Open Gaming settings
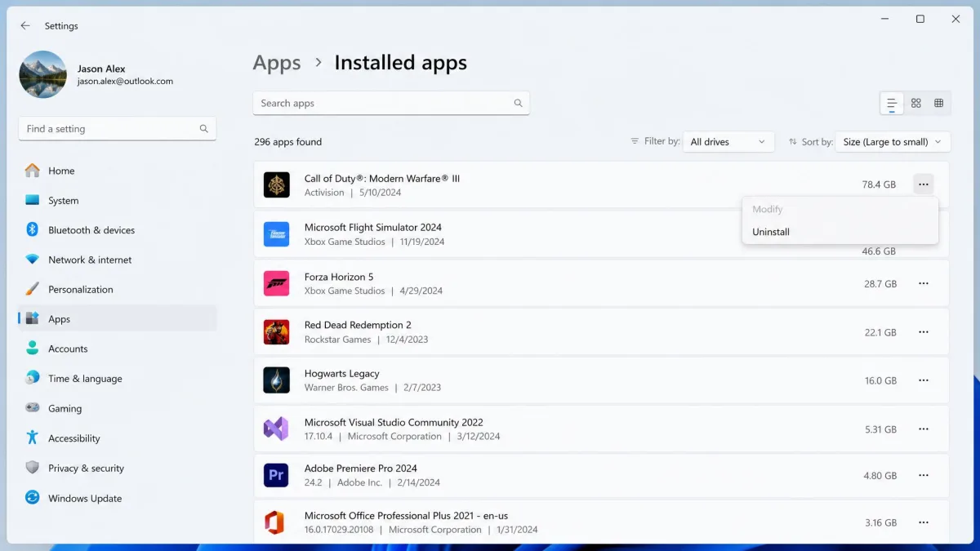This screenshot has height=551, width=980. pos(118,408)
